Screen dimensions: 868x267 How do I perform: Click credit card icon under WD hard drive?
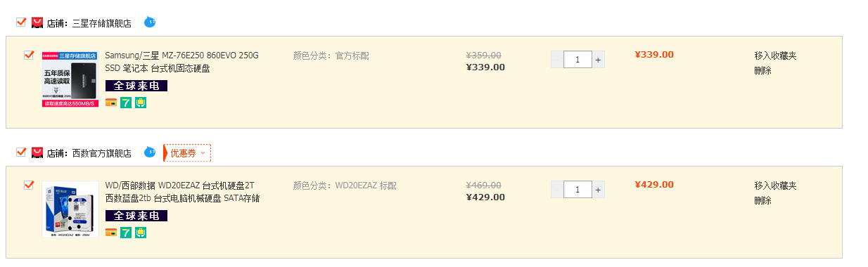click(x=111, y=233)
